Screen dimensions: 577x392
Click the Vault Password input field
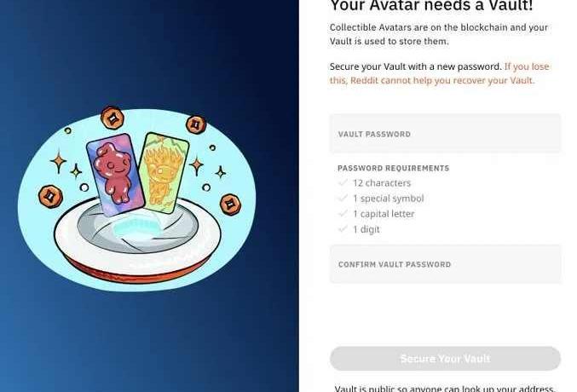(x=445, y=134)
